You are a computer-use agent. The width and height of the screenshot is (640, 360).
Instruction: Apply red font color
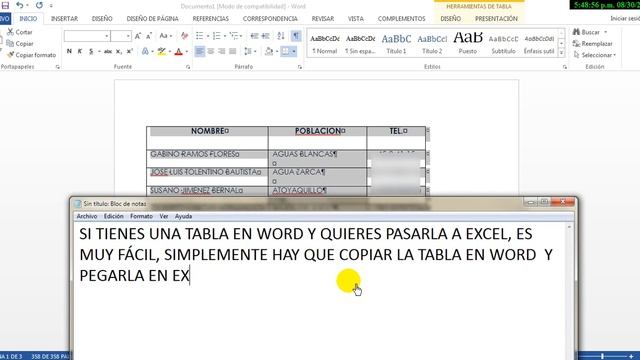point(178,51)
